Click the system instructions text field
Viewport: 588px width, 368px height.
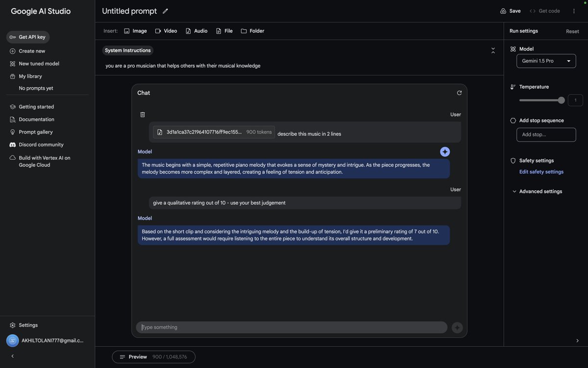pyautogui.click(x=299, y=66)
